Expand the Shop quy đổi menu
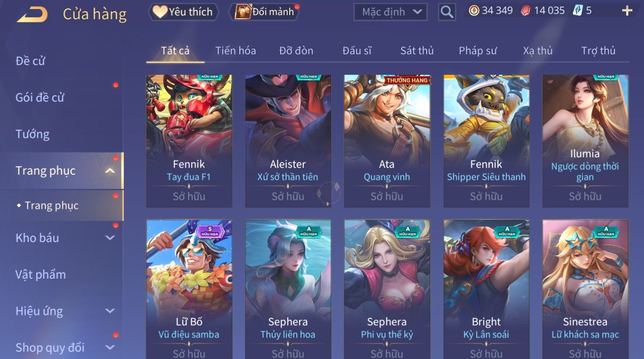 tap(110, 347)
